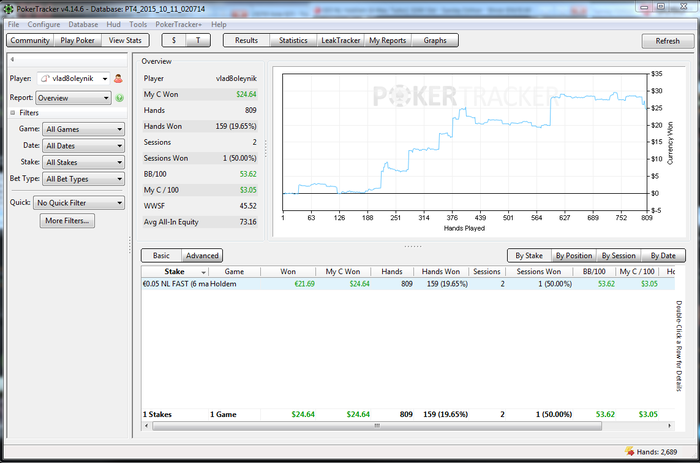Sort by the Hands Won column header
The image size is (700, 463).
(x=441, y=271)
